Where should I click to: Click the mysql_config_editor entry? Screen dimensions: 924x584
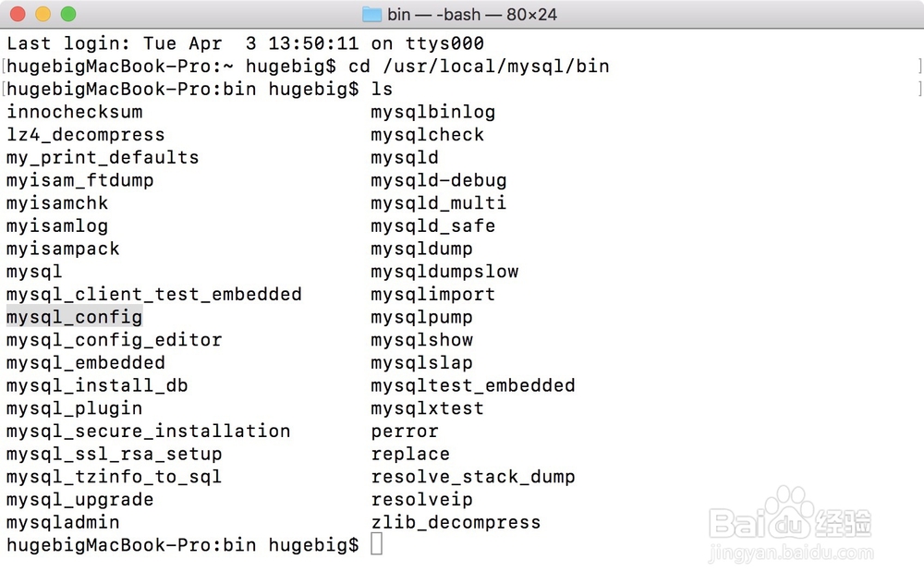115,339
